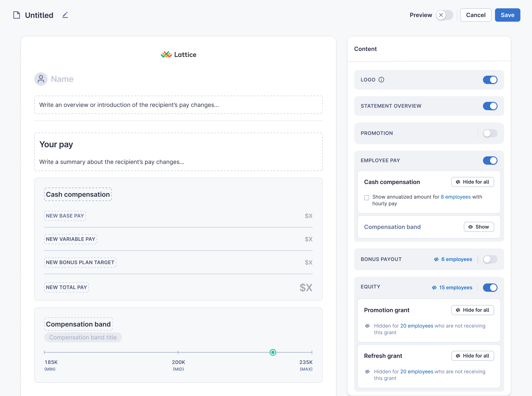The height and width of the screenshot is (396, 532).
Task: Click hidden icon under Promotion grant
Action: tap(367, 326)
